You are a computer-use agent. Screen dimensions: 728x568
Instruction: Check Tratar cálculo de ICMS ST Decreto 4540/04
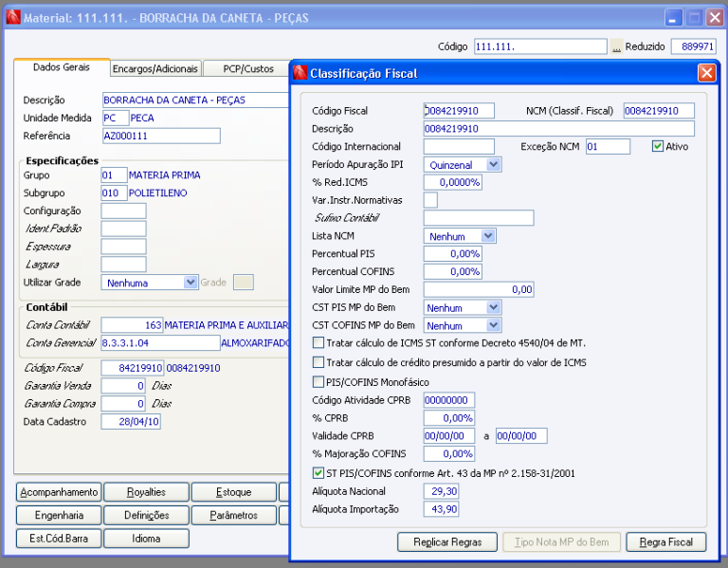[x=318, y=342]
